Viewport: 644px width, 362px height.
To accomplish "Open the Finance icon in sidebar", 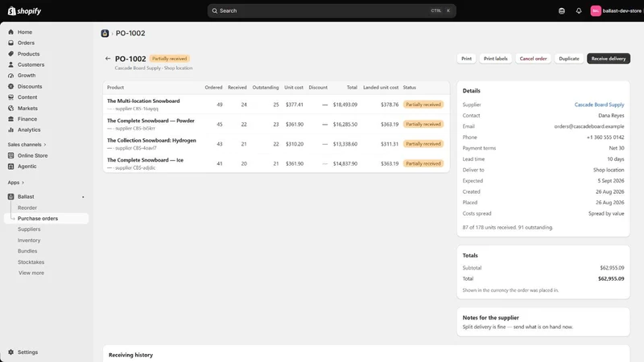I will tap(10, 119).
